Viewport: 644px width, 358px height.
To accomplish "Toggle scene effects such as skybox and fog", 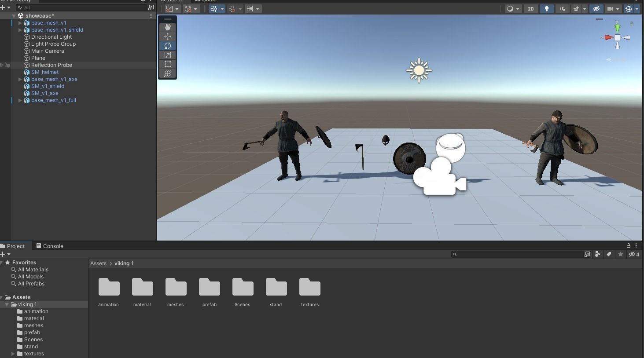I will click(x=576, y=9).
